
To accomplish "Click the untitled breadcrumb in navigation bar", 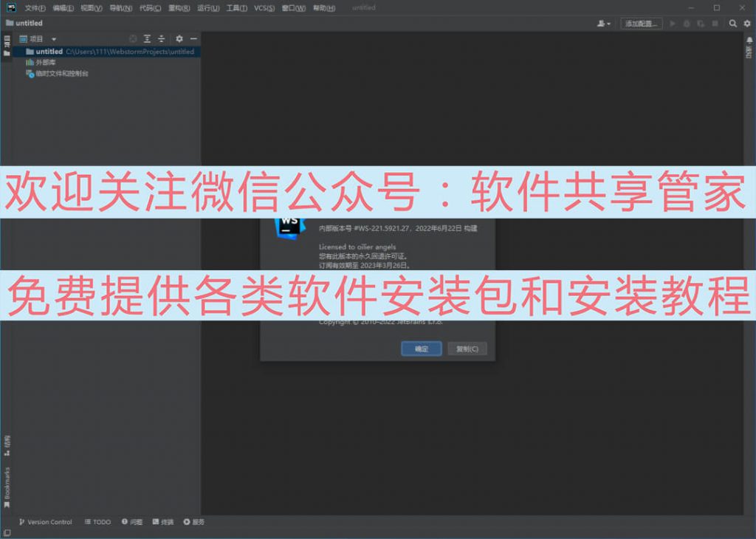I will (24, 23).
